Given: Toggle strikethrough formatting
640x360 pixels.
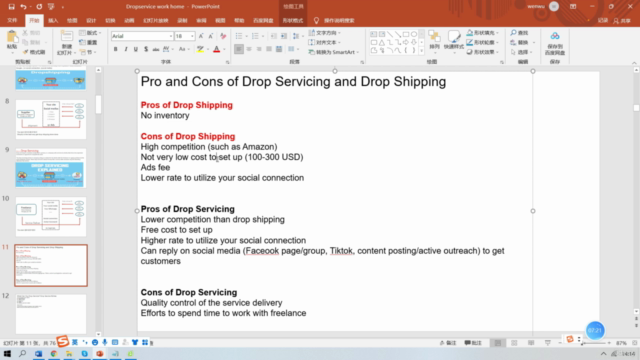Looking at the screenshot, I should [x=156, y=49].
